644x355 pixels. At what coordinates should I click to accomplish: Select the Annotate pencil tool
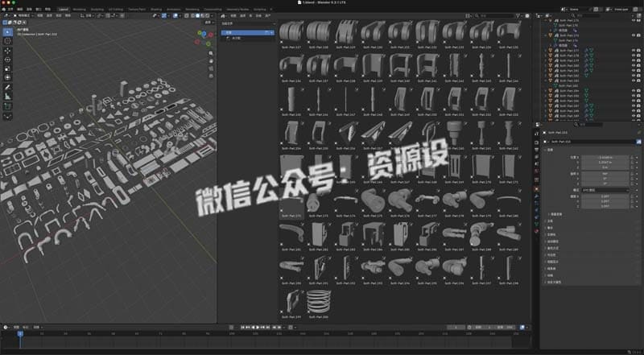pos(8,87)
